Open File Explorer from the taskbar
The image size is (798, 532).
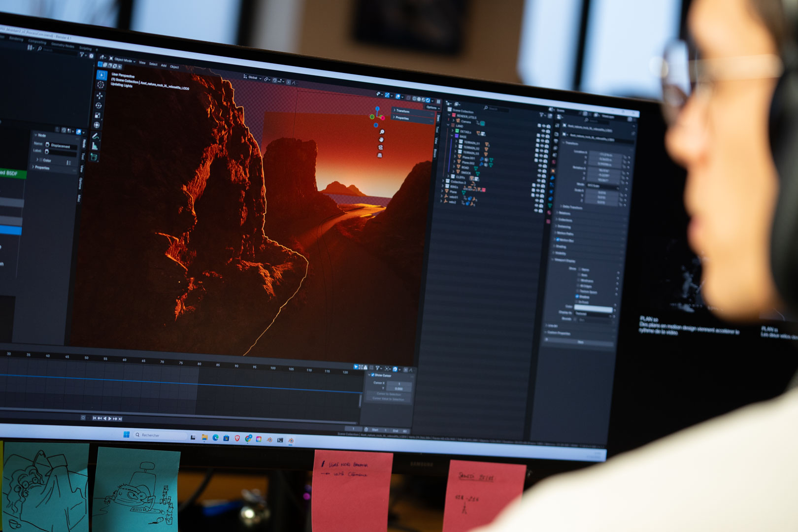pos(204,437)
